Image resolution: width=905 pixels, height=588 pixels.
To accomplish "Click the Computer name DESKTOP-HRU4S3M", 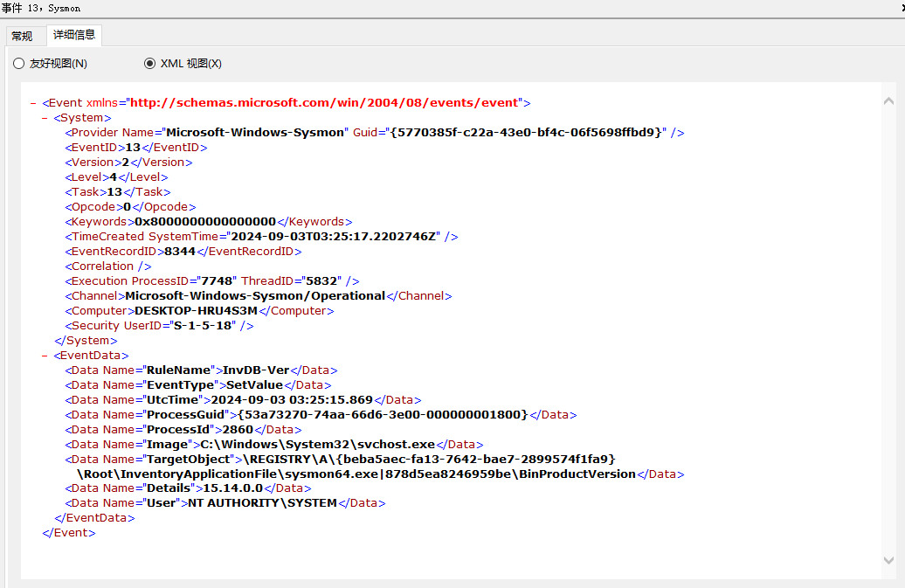I will coord(196,310).
